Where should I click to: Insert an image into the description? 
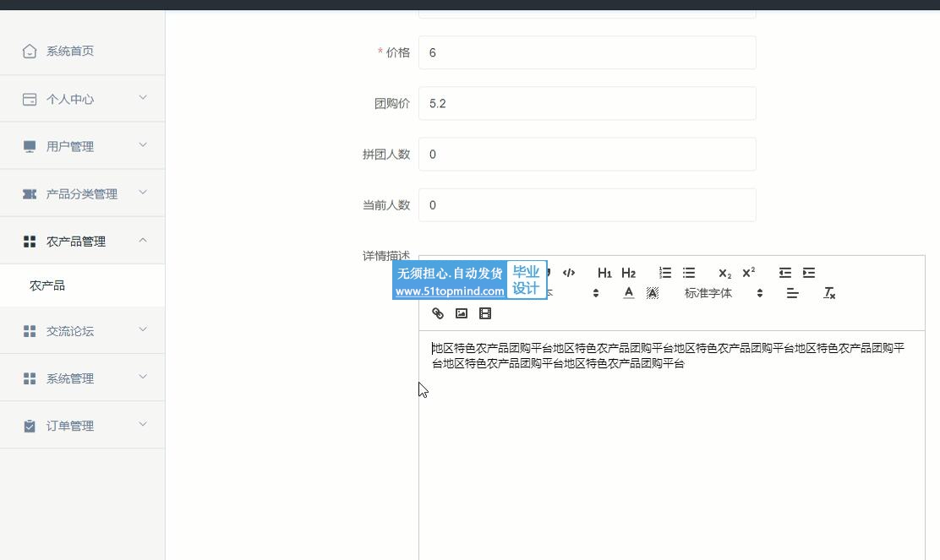462,313
